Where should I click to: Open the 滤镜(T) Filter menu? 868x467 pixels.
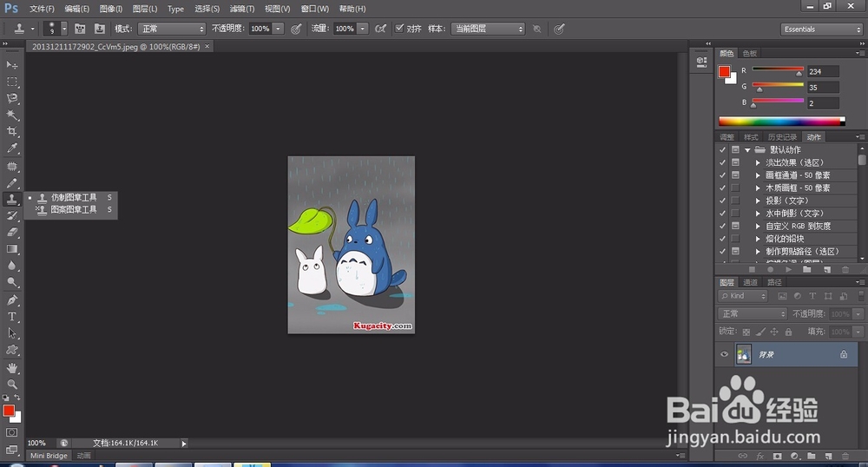point(242,9)
